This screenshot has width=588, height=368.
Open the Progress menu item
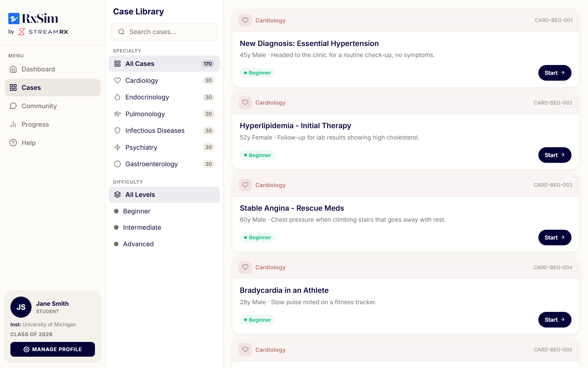[x=53, y=125]
